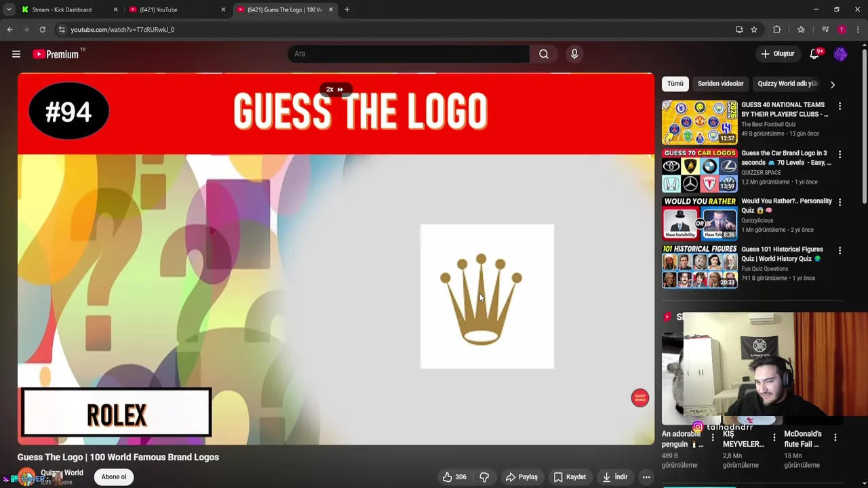Open Chrome three-dot menu
This screenshot has width=868, height=488.
(x=858, y=29)
